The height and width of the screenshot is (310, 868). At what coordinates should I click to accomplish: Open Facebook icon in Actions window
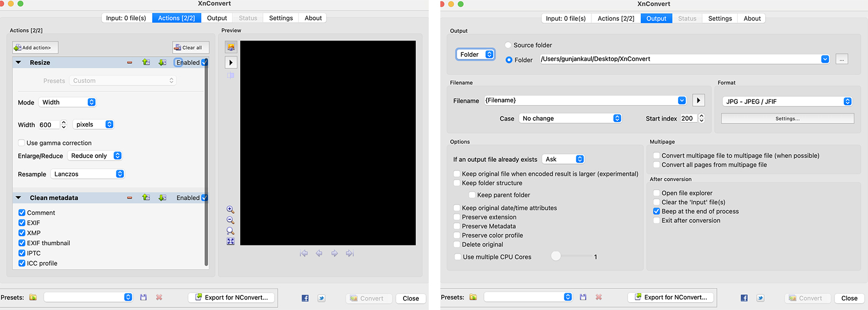[x=305, y=298]
